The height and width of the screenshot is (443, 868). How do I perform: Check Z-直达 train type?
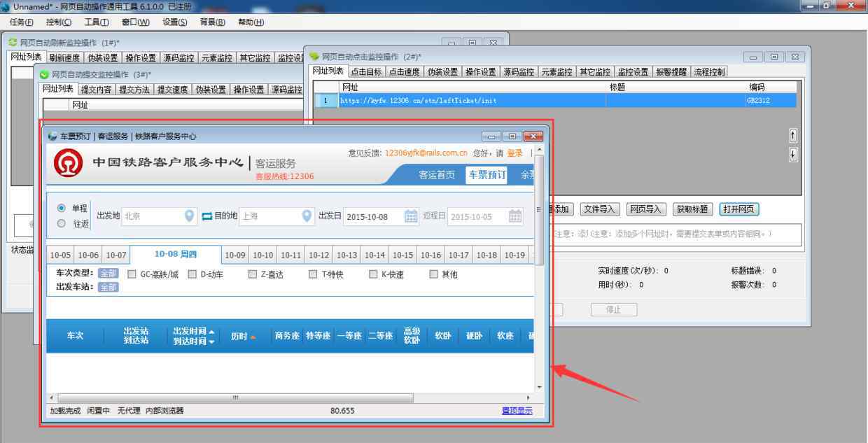point(253,274)
